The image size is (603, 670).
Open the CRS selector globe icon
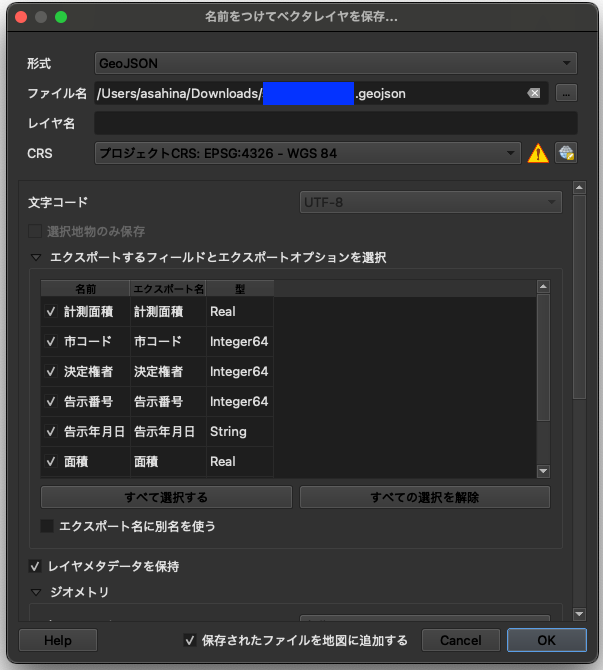[566, 153]
